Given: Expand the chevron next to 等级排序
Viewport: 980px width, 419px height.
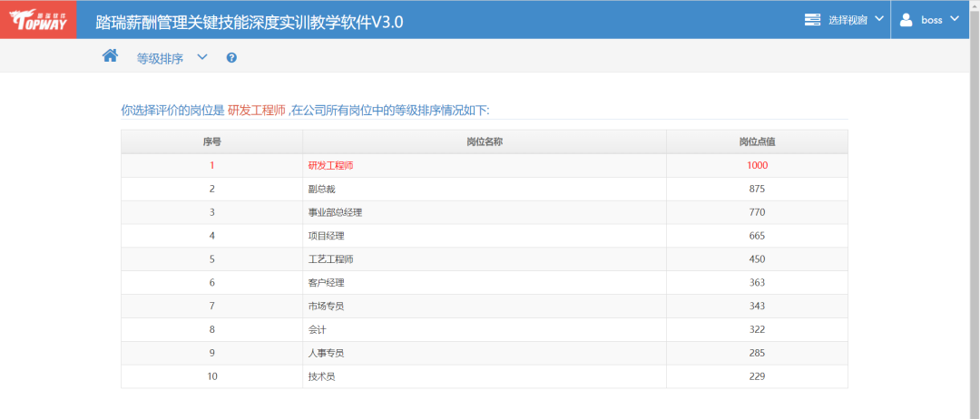Looking at the screenshot, I should coord(202,57).
